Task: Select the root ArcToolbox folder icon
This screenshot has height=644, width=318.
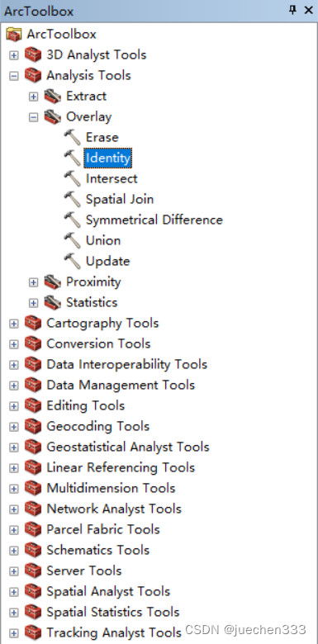Action: (13, 34)
